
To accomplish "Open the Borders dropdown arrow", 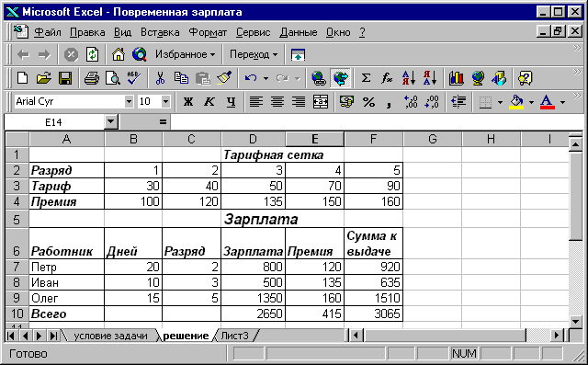I will [500, 102].
